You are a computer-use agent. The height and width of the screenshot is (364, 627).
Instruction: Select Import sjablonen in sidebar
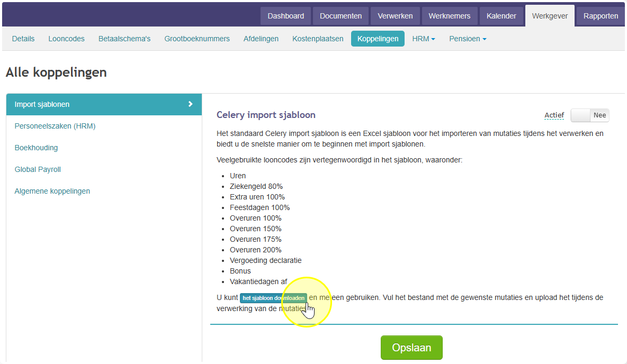tap(104, 104)
